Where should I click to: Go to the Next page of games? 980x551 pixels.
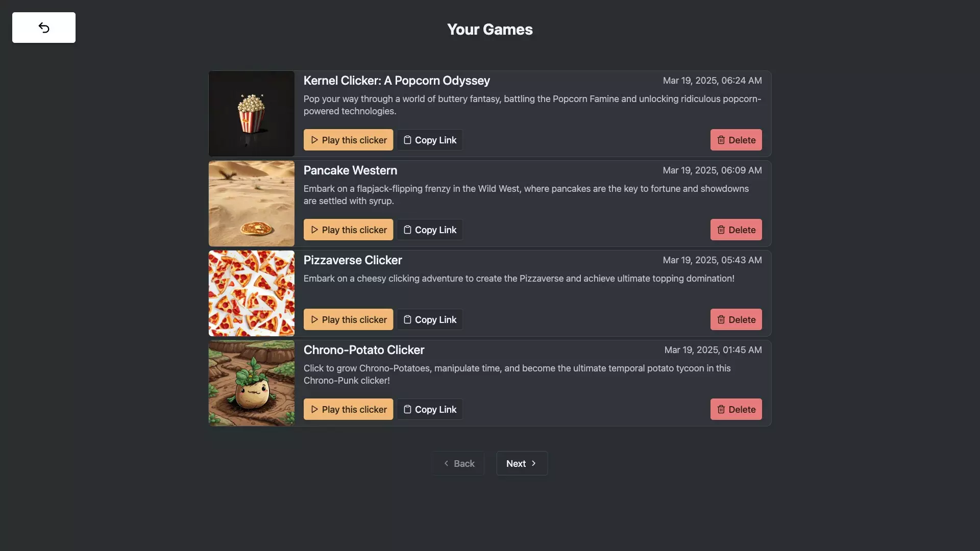[522, 463]
